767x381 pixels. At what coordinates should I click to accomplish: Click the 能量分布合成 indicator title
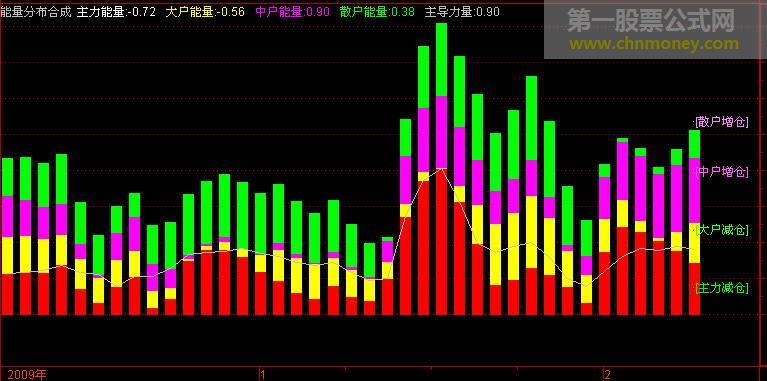[x=36, y=12]
